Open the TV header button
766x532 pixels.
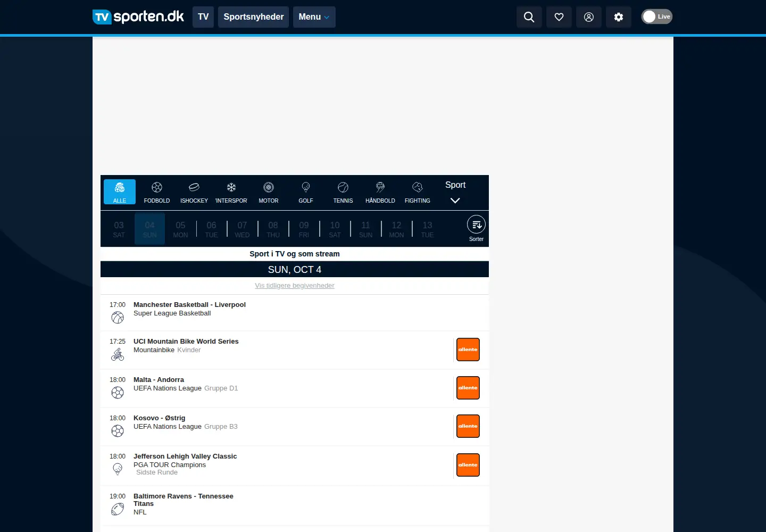click(x=203, y=17)
